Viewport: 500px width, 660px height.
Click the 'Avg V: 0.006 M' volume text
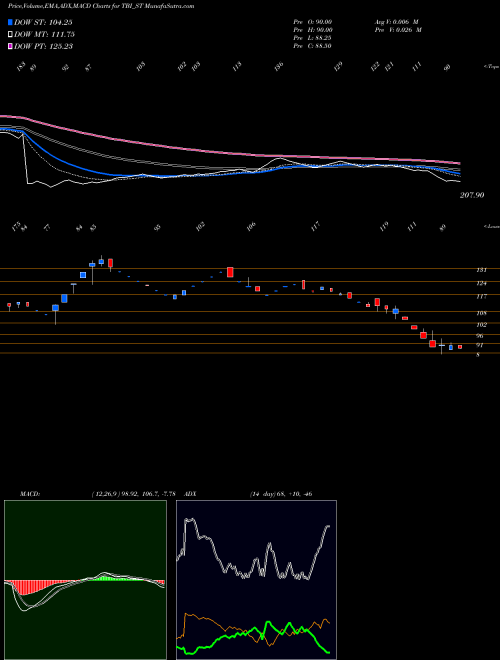396,22
